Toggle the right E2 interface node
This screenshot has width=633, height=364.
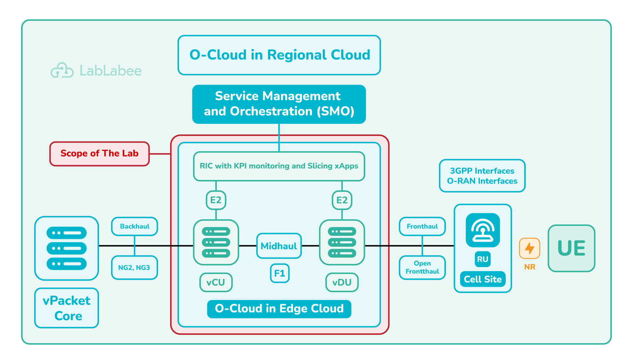pos(342,200)
